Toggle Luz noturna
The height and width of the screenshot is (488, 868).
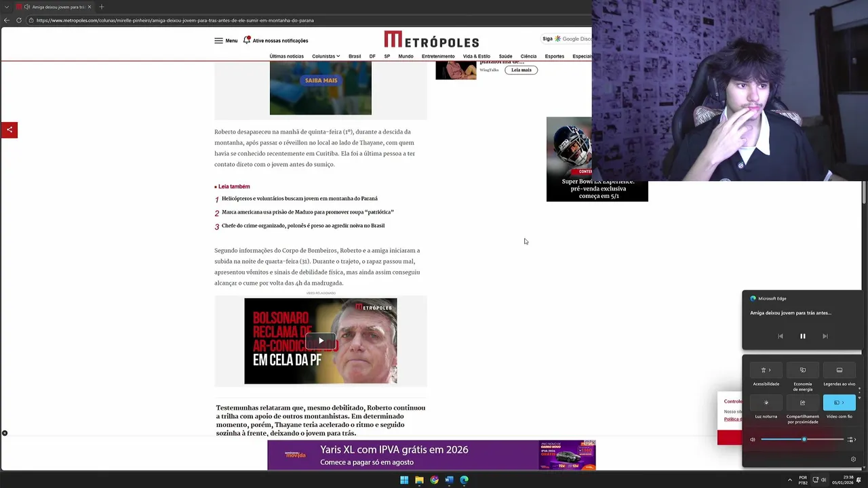pos(766,403)
